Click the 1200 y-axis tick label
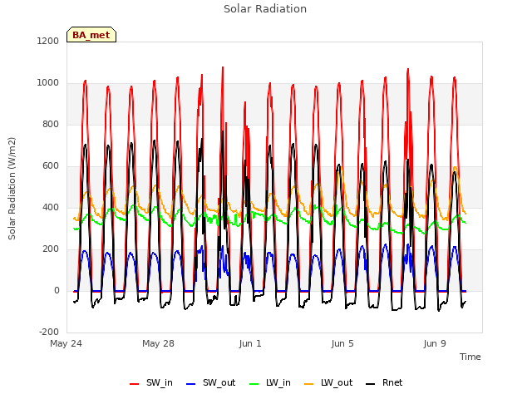 [48, 41]
